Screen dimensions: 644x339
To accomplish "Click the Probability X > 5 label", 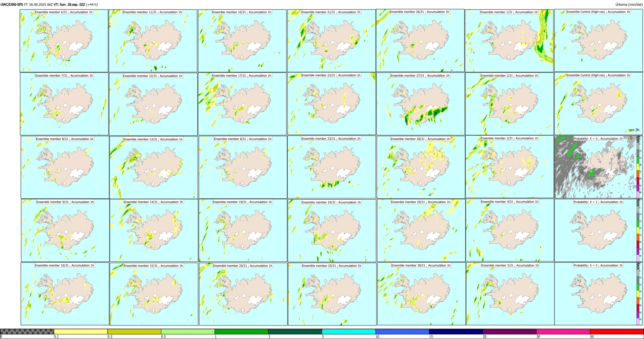I will tap(598, 265).
